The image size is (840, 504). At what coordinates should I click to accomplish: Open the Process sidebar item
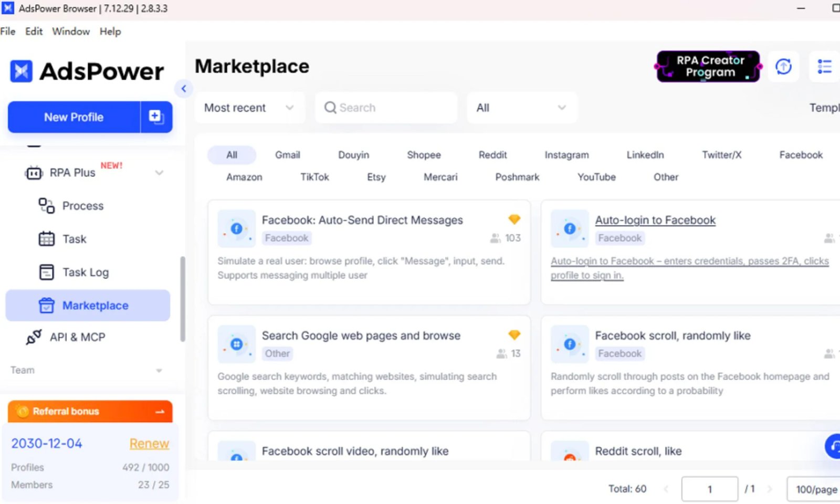82,206
